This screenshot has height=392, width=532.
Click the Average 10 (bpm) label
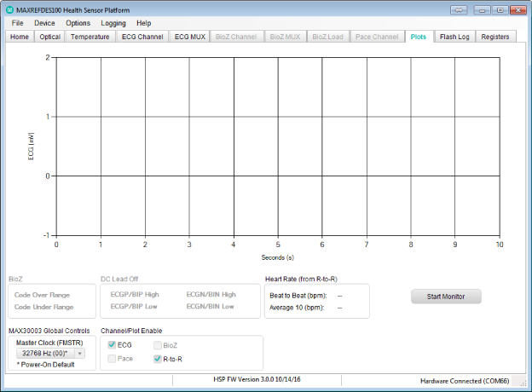[297, 308]
